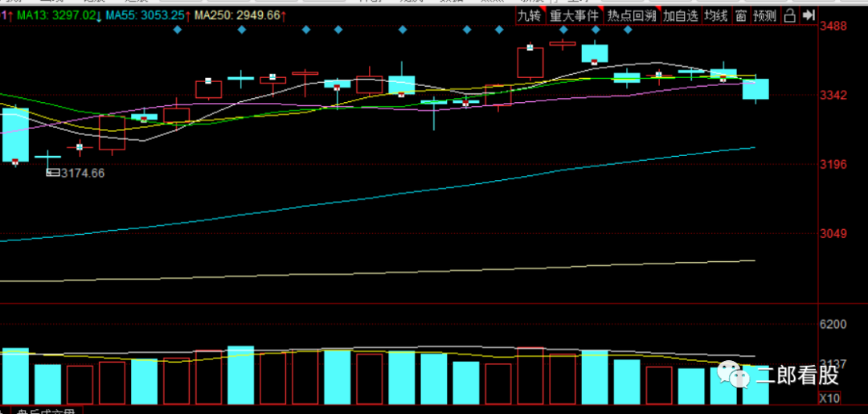The image size is (868, 414).
Task: Click the 3174.66 low price label
Action: [x=83, y=174]
